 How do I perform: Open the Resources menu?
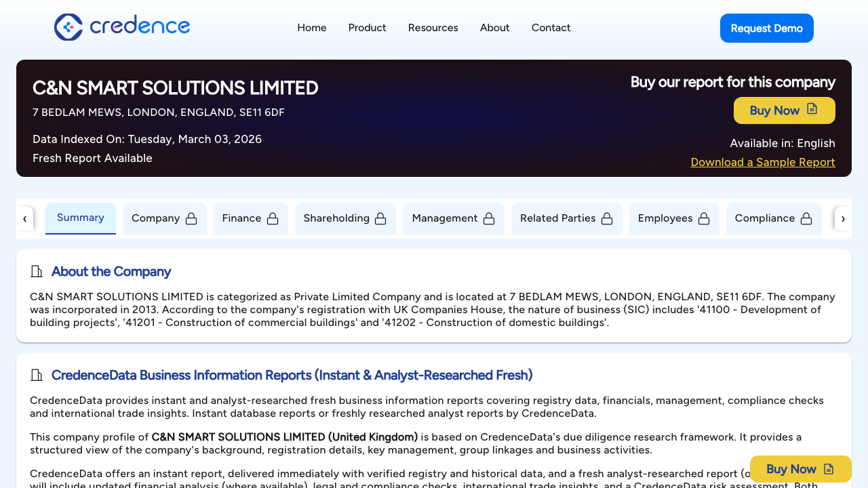[x=433, y=28]
